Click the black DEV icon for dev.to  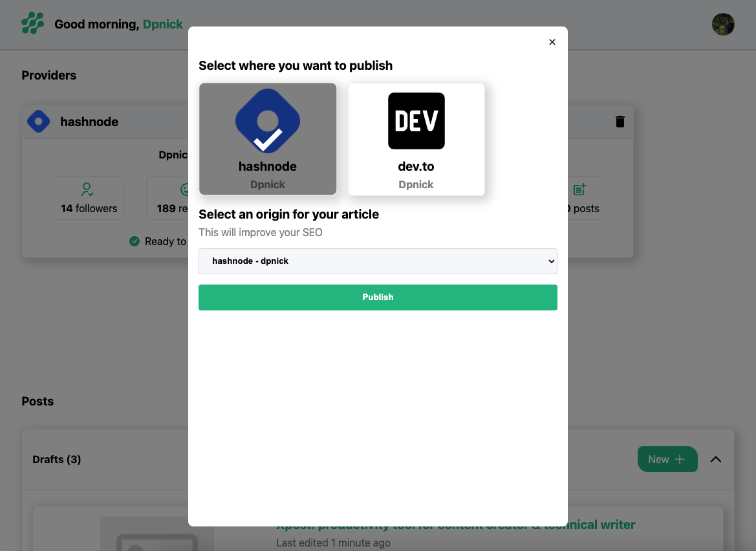[416, 121]
